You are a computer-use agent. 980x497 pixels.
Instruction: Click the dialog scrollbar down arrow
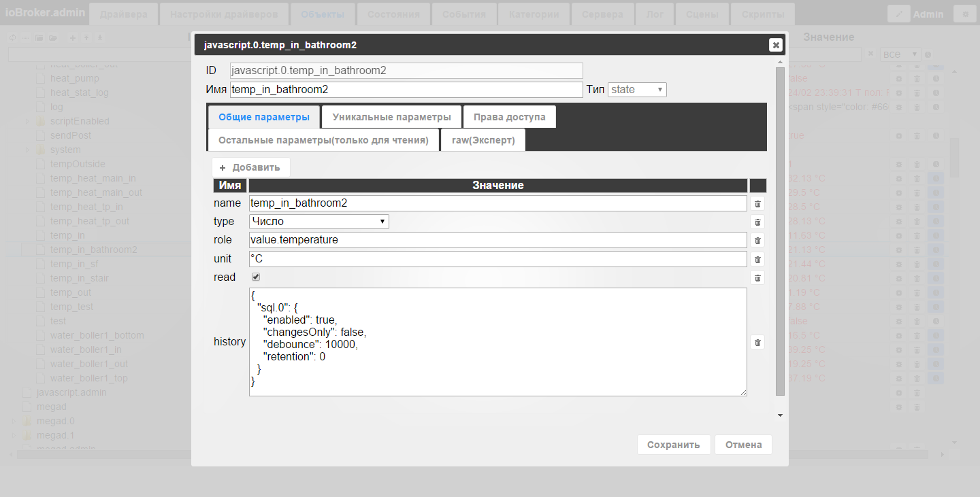780,415
